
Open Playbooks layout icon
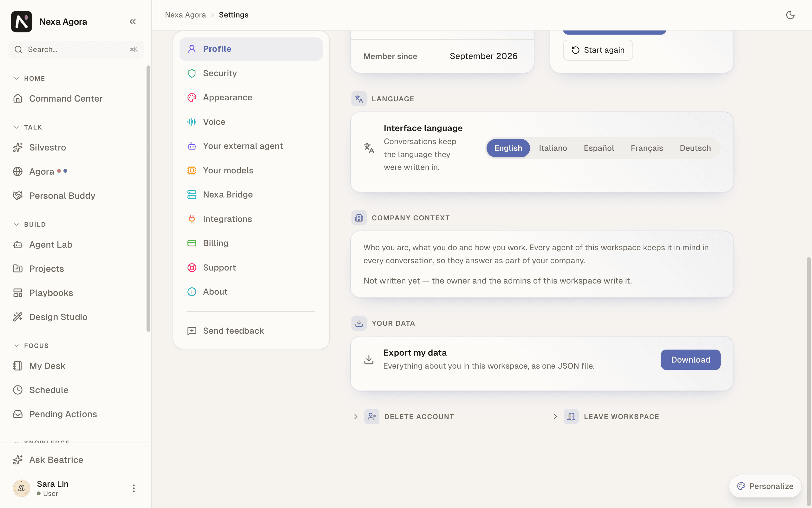tap(18, 293)
